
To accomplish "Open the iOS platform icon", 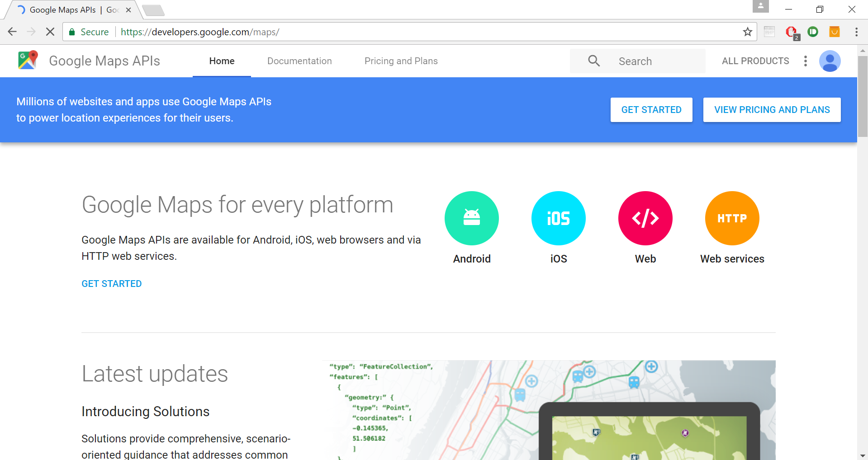I will tap(558, 218).
